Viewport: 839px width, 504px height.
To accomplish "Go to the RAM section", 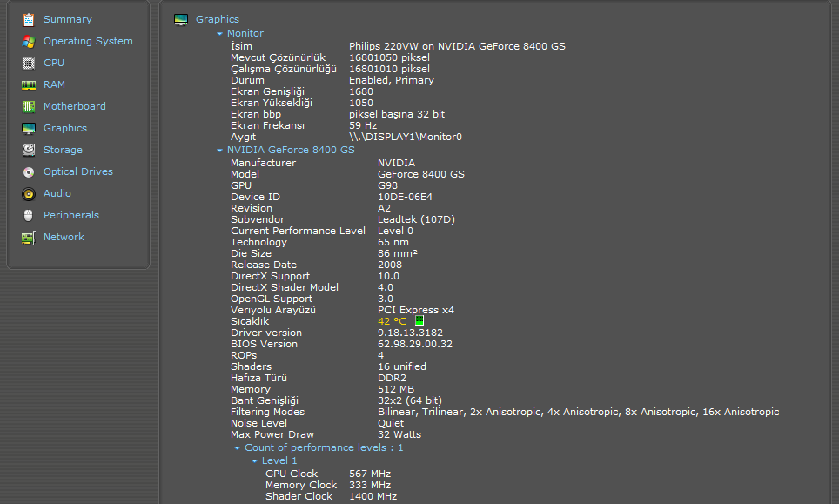I will pyautogui.click(x=54, y=84).
